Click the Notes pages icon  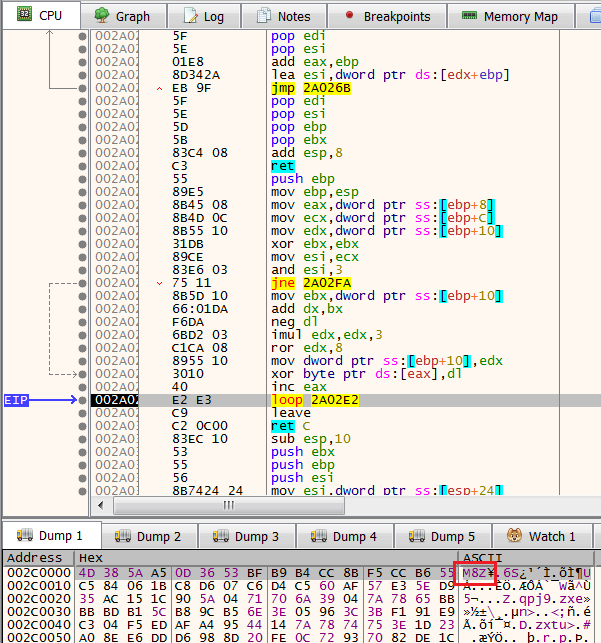(264, 16)
